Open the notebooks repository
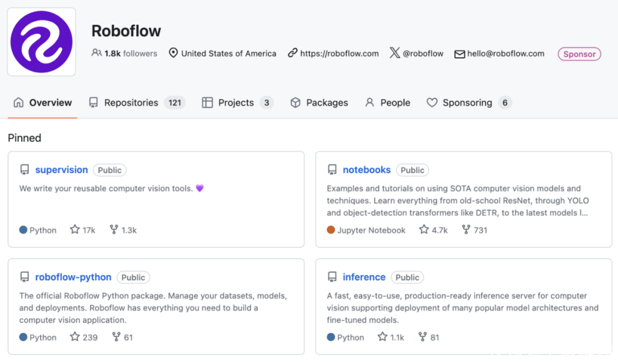Image resolution: width=618 pixels, height=364 pixels. [x=366, y=170]
